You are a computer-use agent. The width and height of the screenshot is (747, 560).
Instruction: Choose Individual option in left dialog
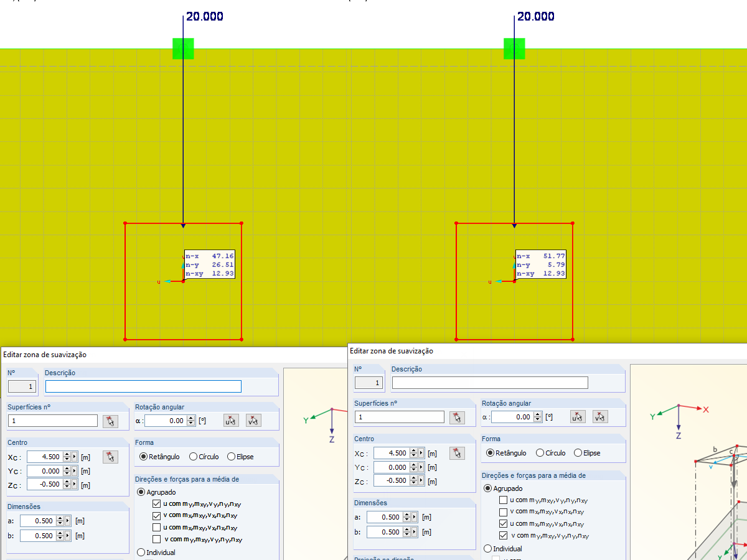point(156,553)
